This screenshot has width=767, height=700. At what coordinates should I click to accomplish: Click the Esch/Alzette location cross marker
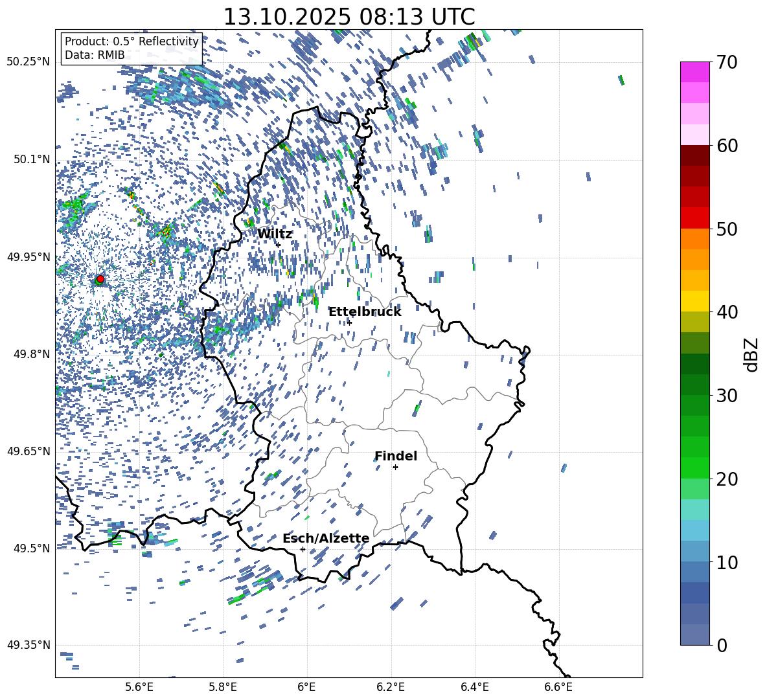coord(303,549)
